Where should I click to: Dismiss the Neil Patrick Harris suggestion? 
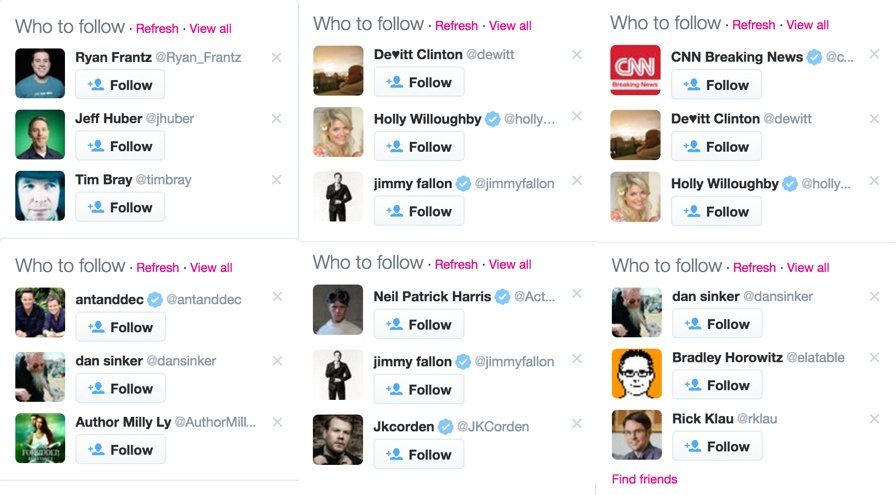(x=576, y=294)
